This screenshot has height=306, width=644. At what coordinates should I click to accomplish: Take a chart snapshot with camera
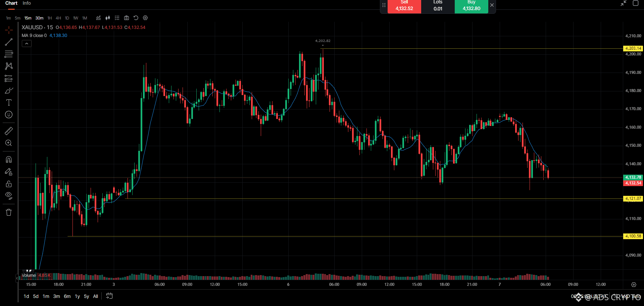click(x=127, y=18)
